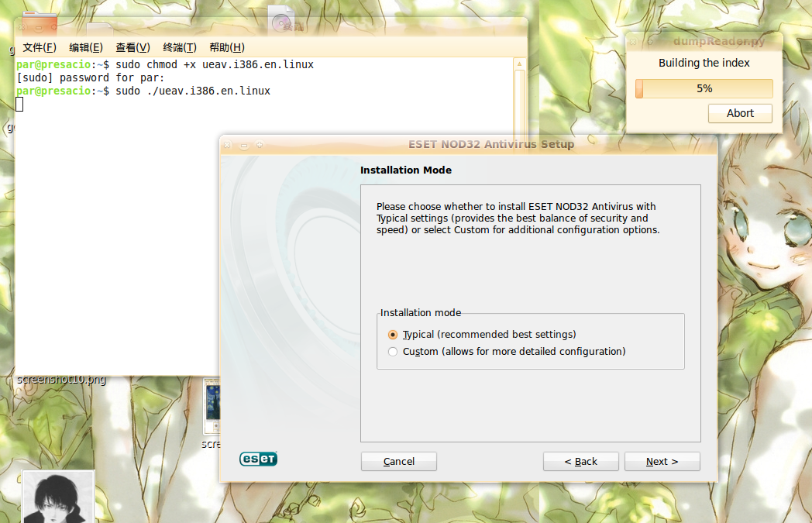Screen dimensions: 812x523
Task: Click the terminal scrollbar up arrow
Action: click(519, 64)
